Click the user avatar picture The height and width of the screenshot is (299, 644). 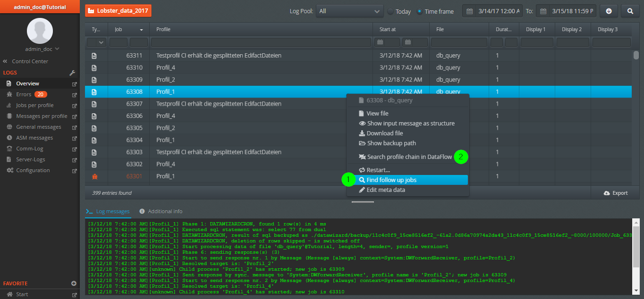click(40, 31)
